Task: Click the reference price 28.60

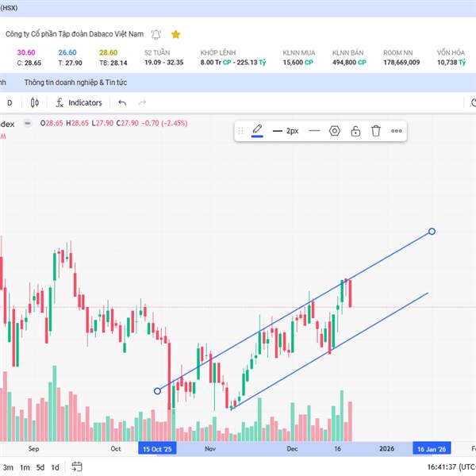Action: click(x=109, y=52)
